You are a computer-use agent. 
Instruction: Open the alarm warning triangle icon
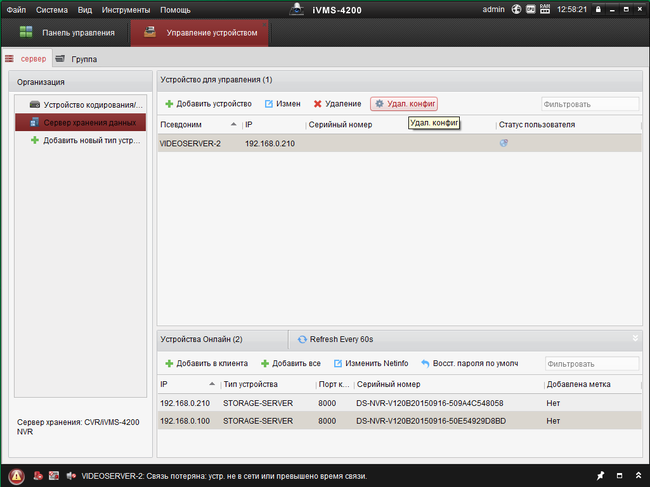[17, 476]
